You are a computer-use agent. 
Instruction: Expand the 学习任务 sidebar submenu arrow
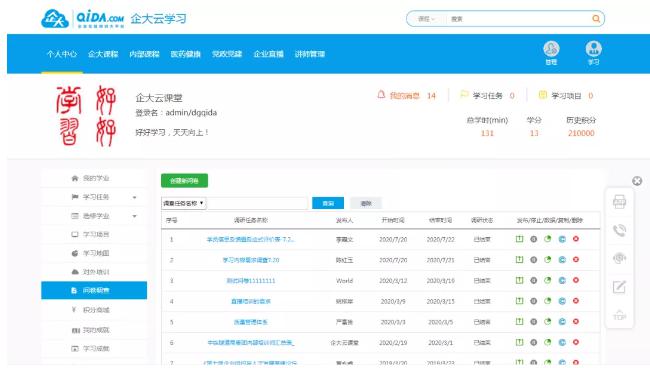[x=134, y=197]
